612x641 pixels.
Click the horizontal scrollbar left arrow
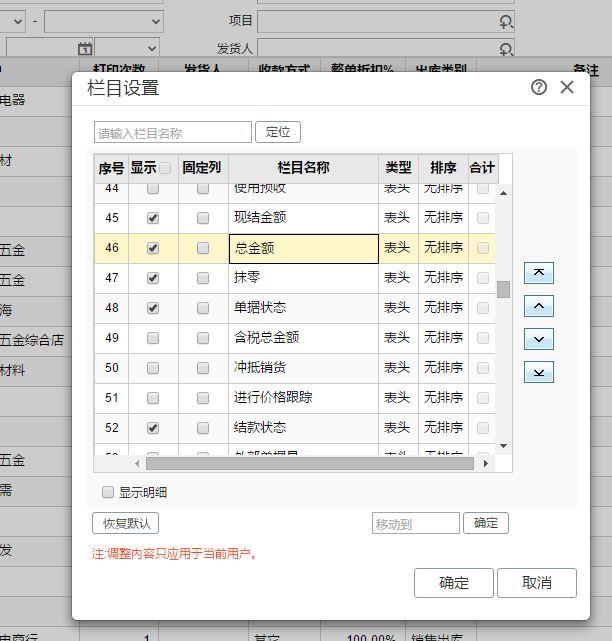click(x=137, y=463)
